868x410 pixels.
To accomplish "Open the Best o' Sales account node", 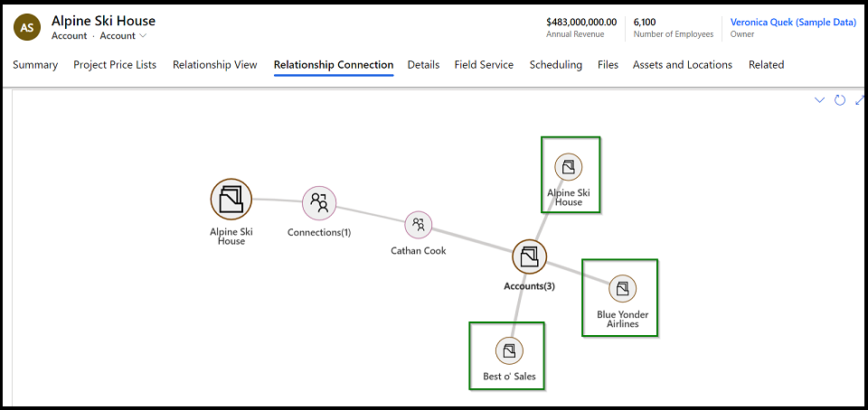I will [x=509, y=350].
